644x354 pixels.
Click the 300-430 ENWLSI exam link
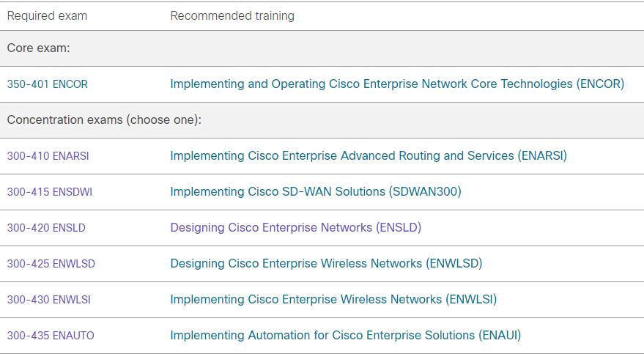pyautogui.click(x=49, y=300)
